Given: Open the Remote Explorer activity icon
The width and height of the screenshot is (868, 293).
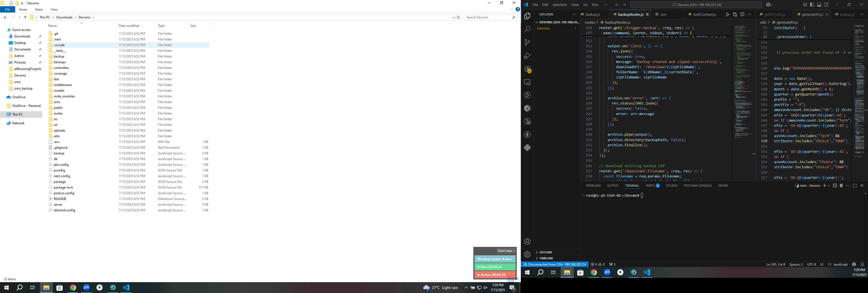Looking at the screenshot, I should pyautogui.click(x=527, y=82).
